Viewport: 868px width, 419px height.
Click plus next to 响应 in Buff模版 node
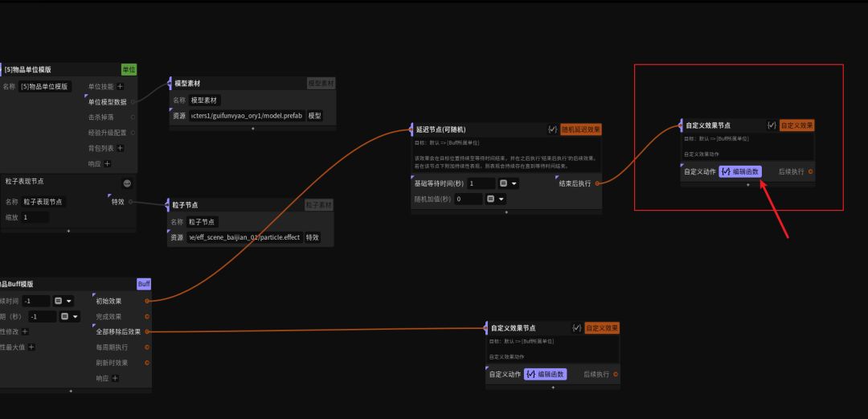[115, 379]
